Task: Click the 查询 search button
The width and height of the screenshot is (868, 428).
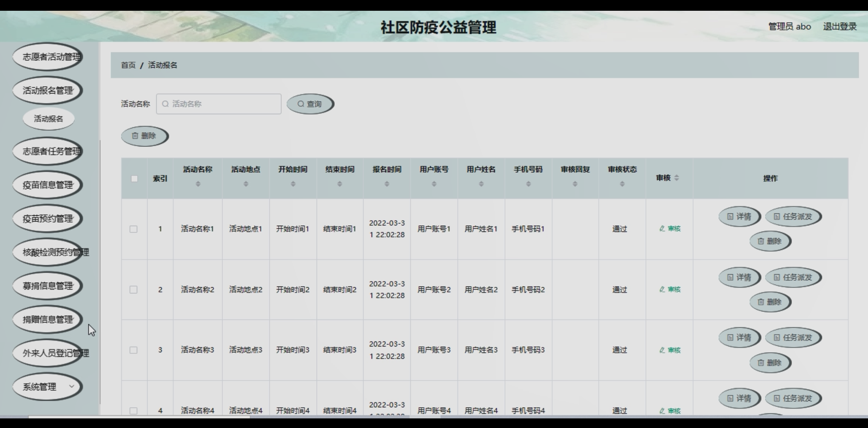Action: click(x=310, y=104)
